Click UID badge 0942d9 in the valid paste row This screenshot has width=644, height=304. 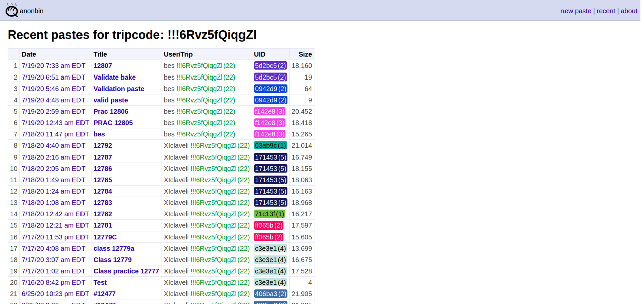click(x=271, y=100)
